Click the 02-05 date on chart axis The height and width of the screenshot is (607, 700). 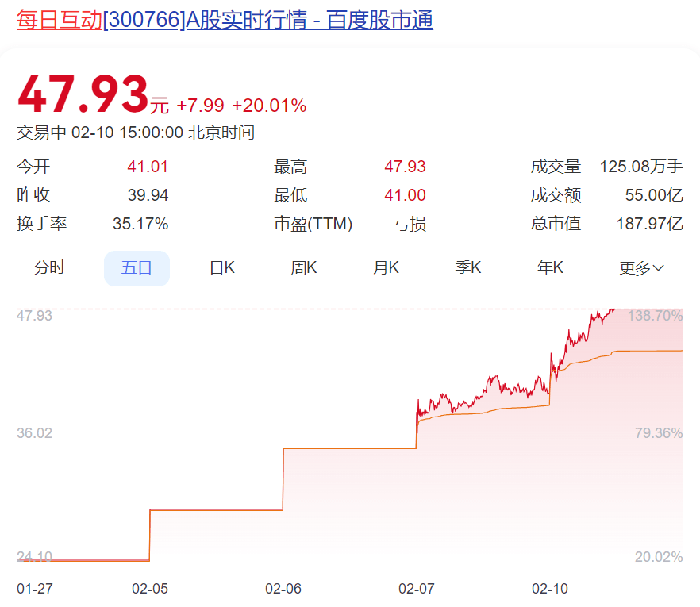(150, 589)
